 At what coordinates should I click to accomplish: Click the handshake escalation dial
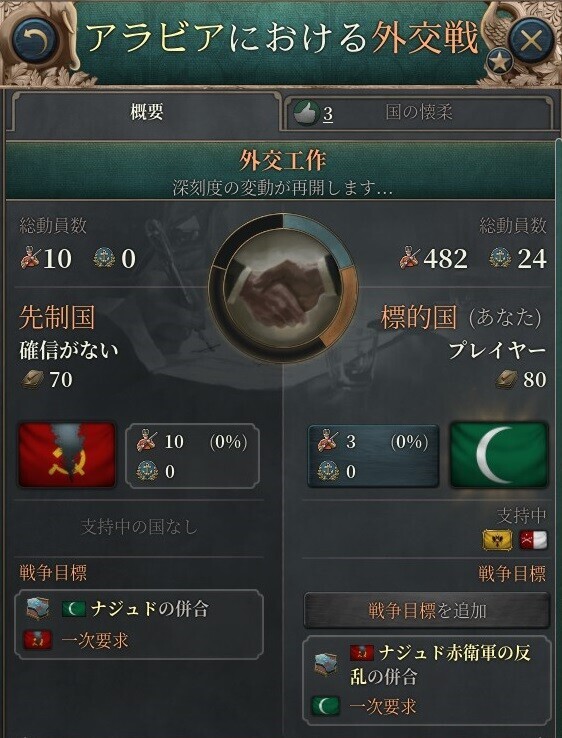tap(282, 288)
